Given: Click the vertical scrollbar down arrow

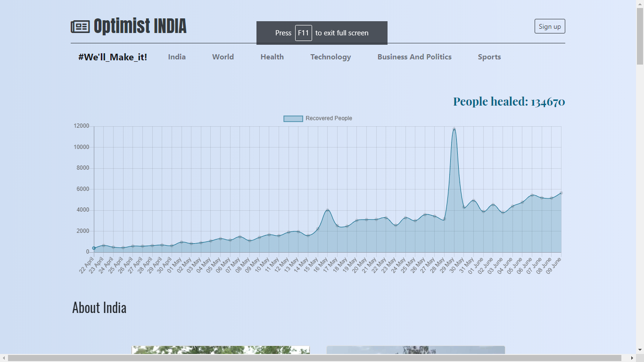Looking at the screenshot, I should tap(640, 350).
